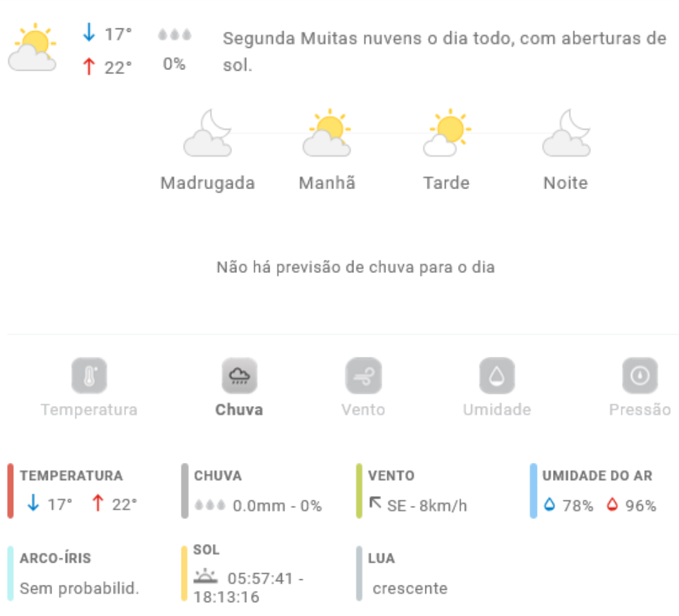Select the Chuva rain cloud icon

(x=239, y=376)
